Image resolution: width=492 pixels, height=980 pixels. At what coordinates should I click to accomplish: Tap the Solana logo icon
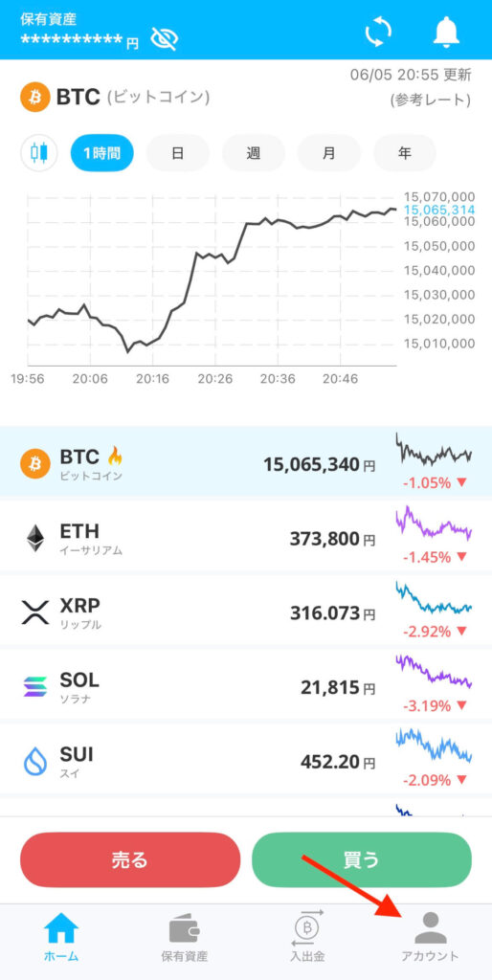35,686
